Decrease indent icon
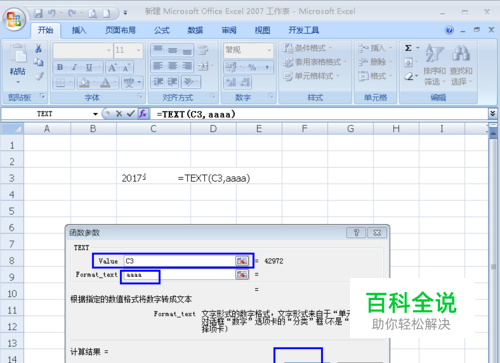The height and width of the screenshot is (363, 500). pos(158,82)
